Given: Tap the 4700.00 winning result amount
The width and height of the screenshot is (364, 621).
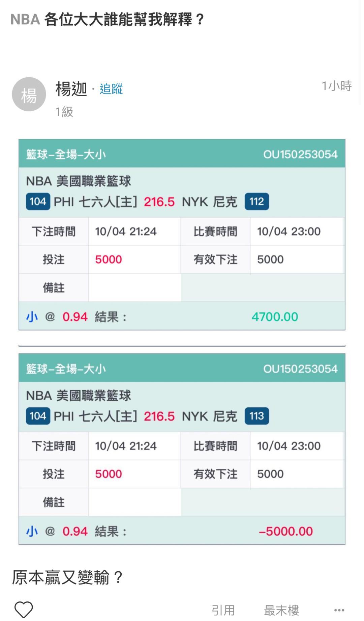Looking at the screenshot, I should click(x=275, y=317).
